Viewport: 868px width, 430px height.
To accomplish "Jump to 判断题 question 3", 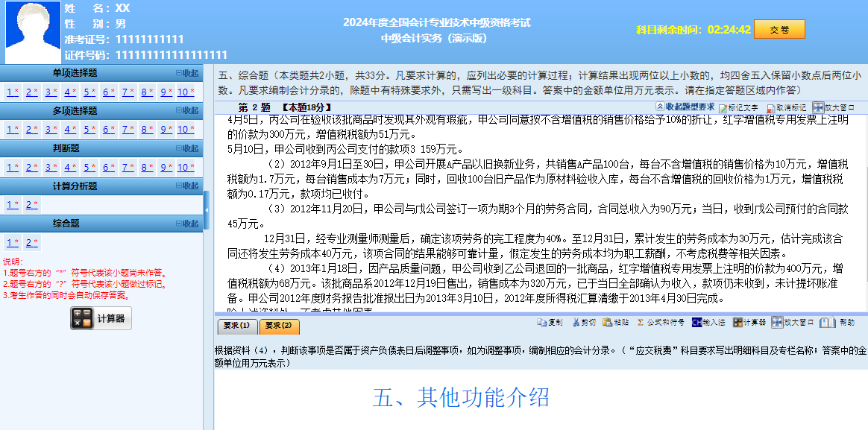I will [51, 167].
